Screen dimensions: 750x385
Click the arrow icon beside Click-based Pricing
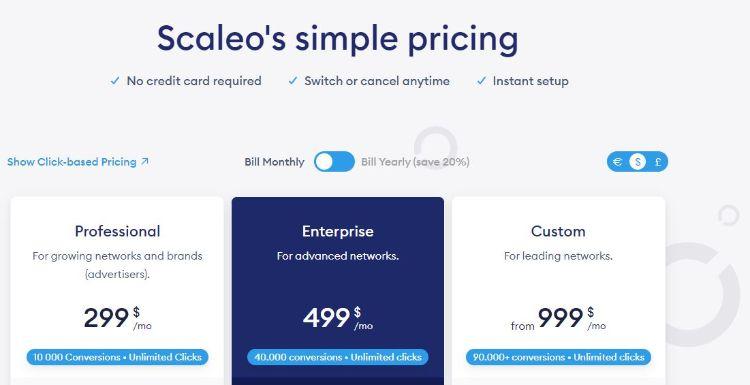144,161
